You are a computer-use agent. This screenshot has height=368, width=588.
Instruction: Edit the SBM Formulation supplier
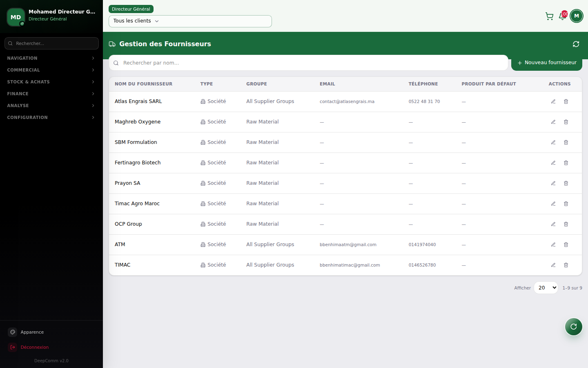(553, 142)
